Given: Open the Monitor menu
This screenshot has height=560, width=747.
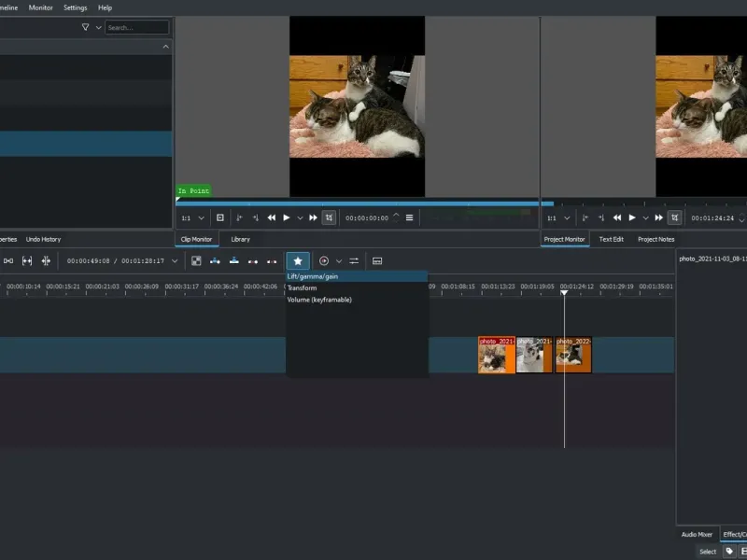Looking at the screenshot, I should (x=40, y=7).
